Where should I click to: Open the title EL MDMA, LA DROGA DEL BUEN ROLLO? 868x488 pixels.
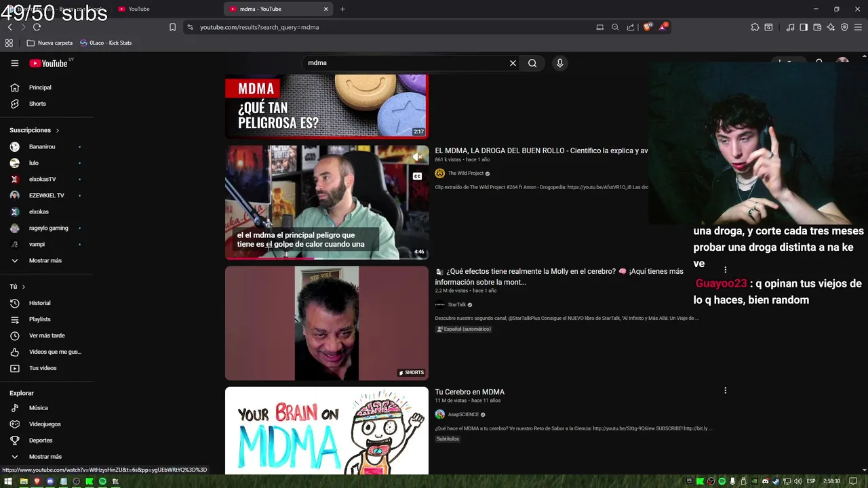[541, 150]
